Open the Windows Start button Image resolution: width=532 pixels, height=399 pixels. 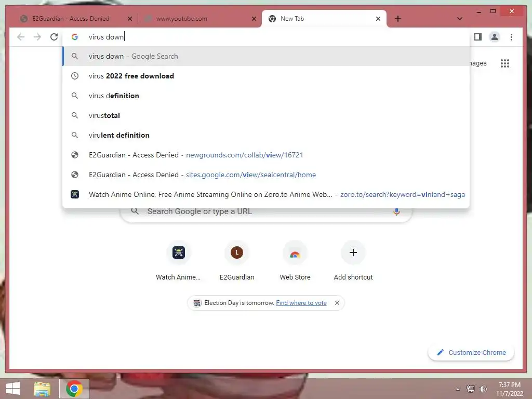pos(13,389)
